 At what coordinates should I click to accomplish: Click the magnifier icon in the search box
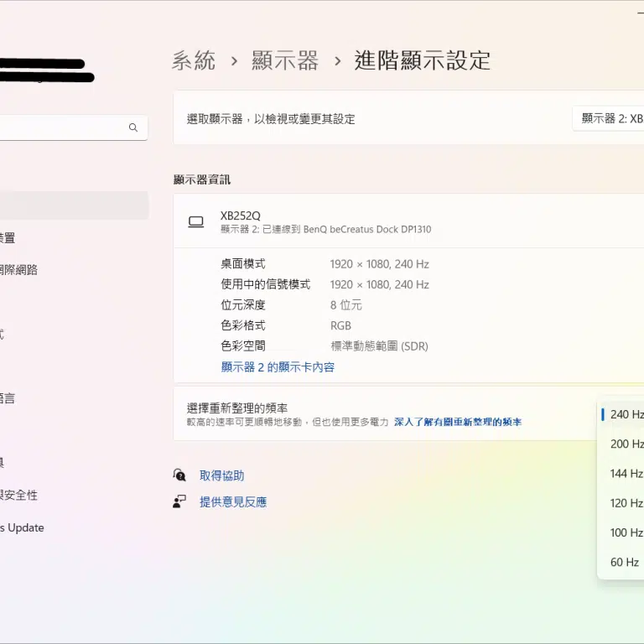click(x=132, y=127)
